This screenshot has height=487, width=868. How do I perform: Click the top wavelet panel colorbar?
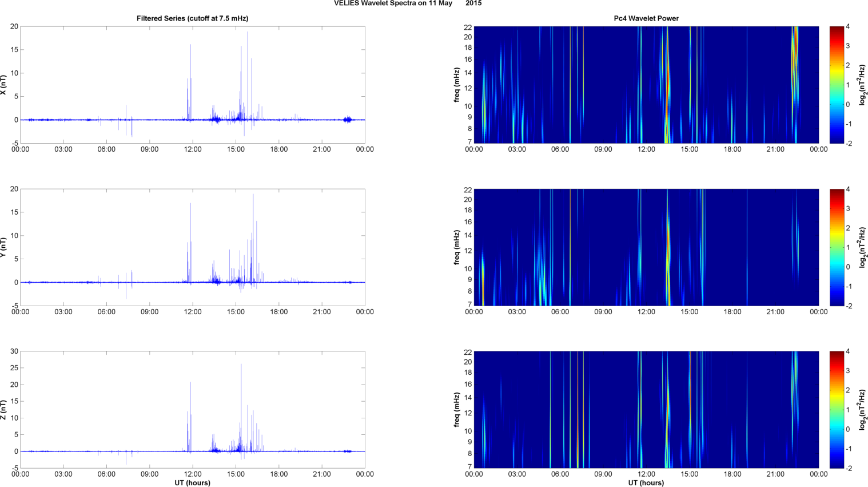point(836,85)
